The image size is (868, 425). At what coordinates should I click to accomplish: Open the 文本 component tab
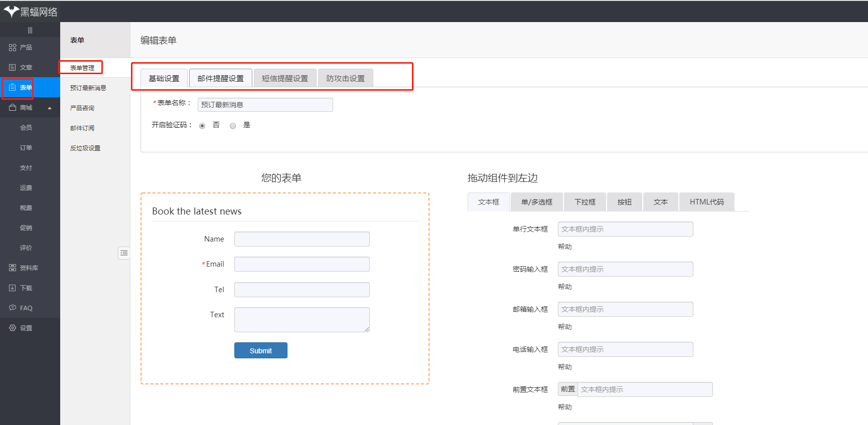[x=661, y=202]
